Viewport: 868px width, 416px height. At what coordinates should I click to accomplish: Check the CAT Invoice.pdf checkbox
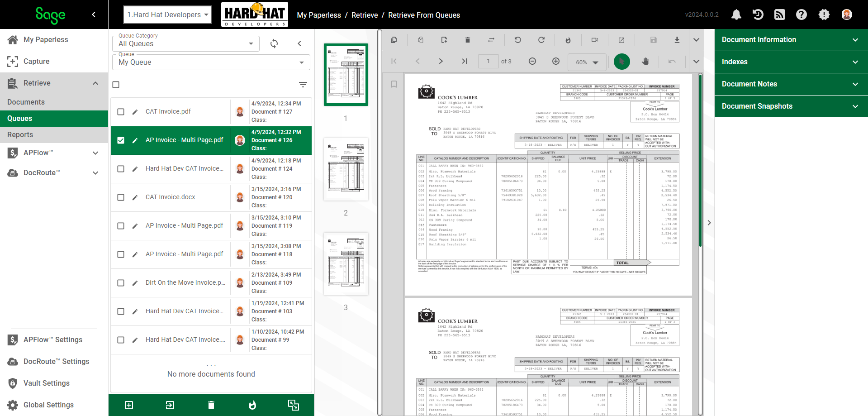[x=121, y=112]
